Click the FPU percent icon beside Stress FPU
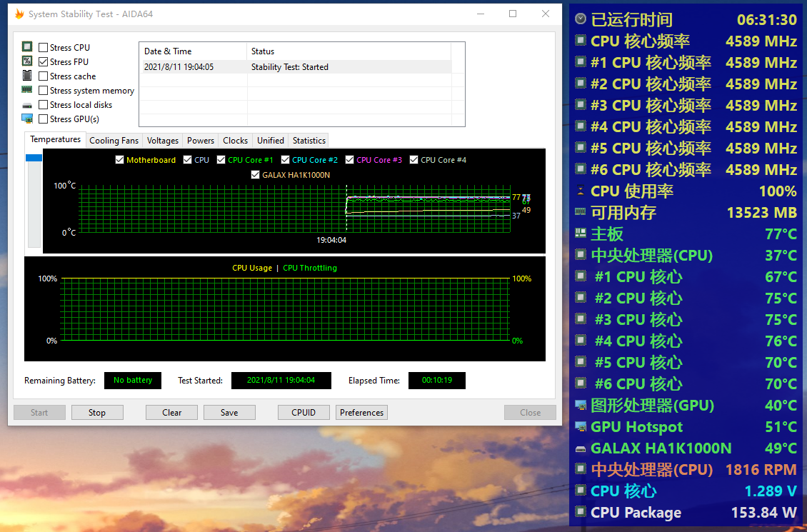Screen dimensions: 807x532 tap(27, 61)
